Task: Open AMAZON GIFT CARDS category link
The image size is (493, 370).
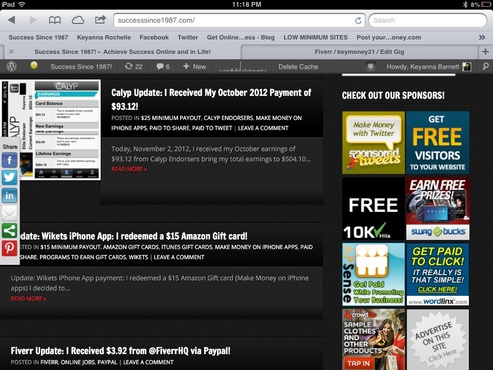Action: (x=131, y=247)
